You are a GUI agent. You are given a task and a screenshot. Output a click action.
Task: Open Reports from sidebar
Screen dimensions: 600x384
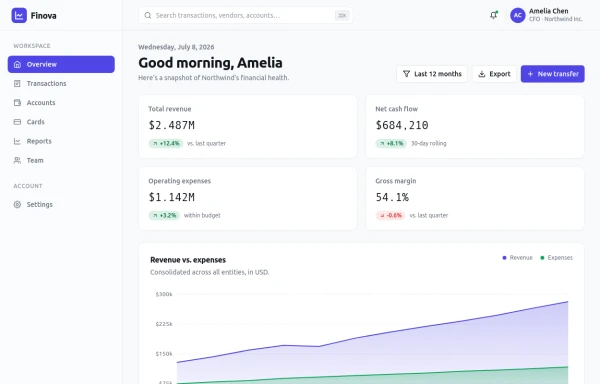click(x=61, y=141)
